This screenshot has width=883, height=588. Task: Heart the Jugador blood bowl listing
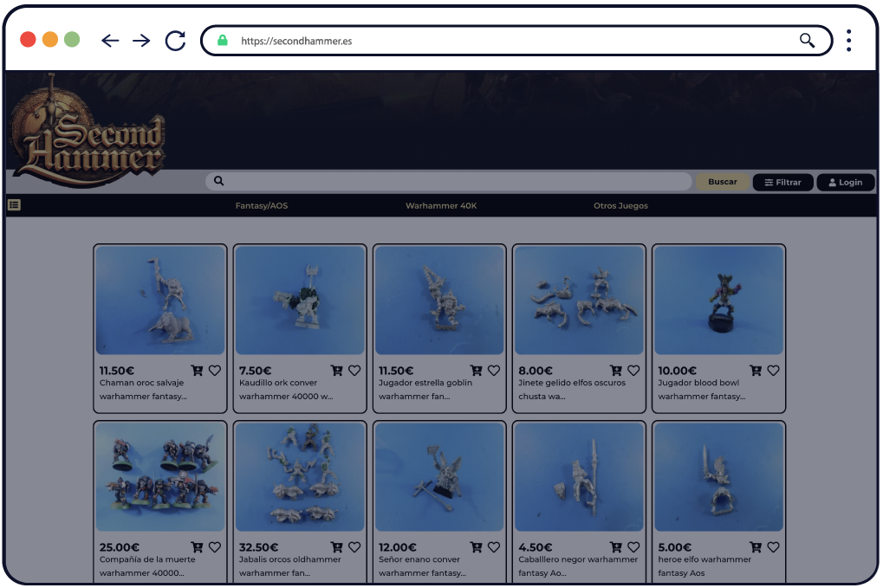pyautogui.click(x=773, y=371)
